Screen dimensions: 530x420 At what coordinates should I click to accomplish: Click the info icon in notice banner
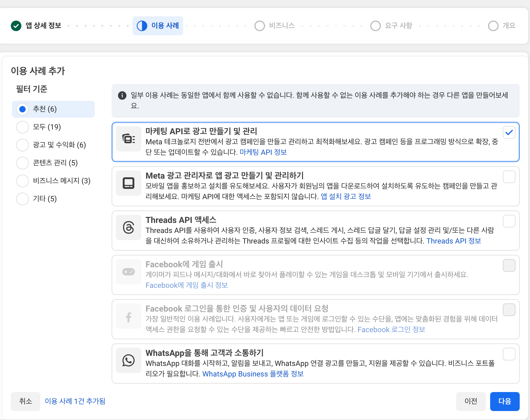(122, 95)
